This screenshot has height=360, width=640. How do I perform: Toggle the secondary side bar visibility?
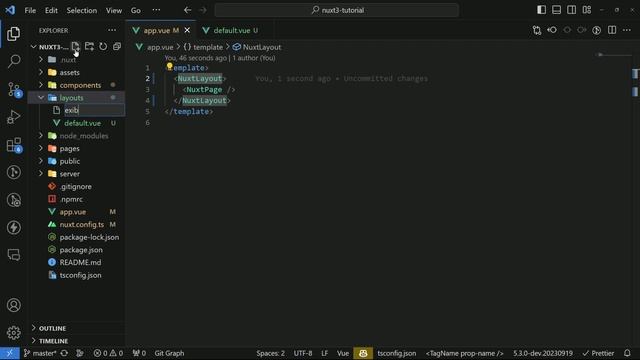571,10
